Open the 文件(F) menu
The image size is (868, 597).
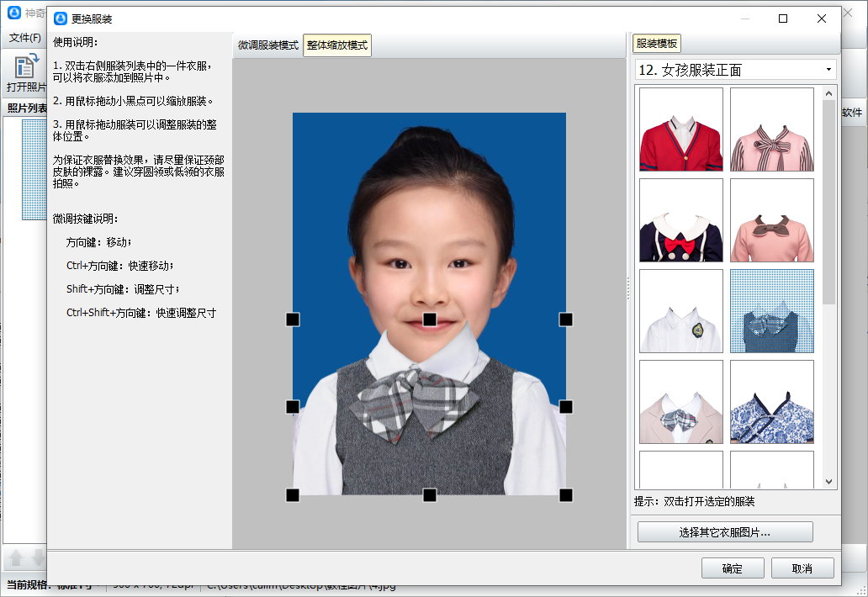tap(25, 38)
